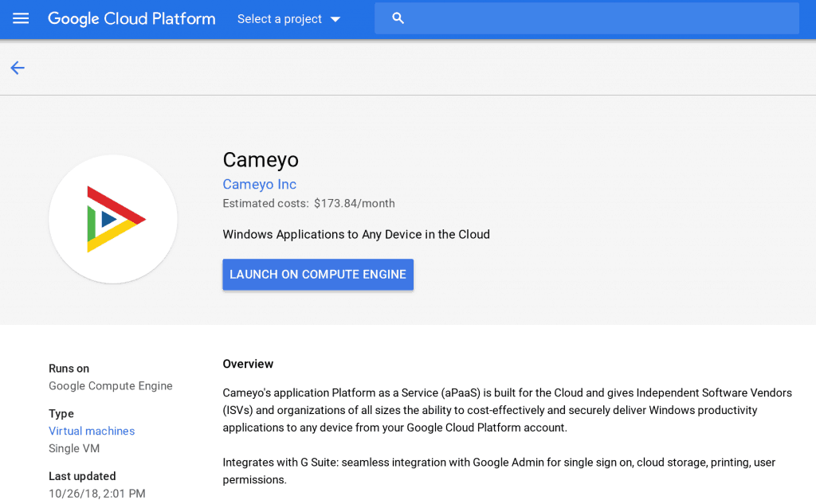Image resolution: width=816 pixels, height=504 pixels.
Task: Click the paragraph starting Cameyo's application Platform
Action: [x=508, y=410]
